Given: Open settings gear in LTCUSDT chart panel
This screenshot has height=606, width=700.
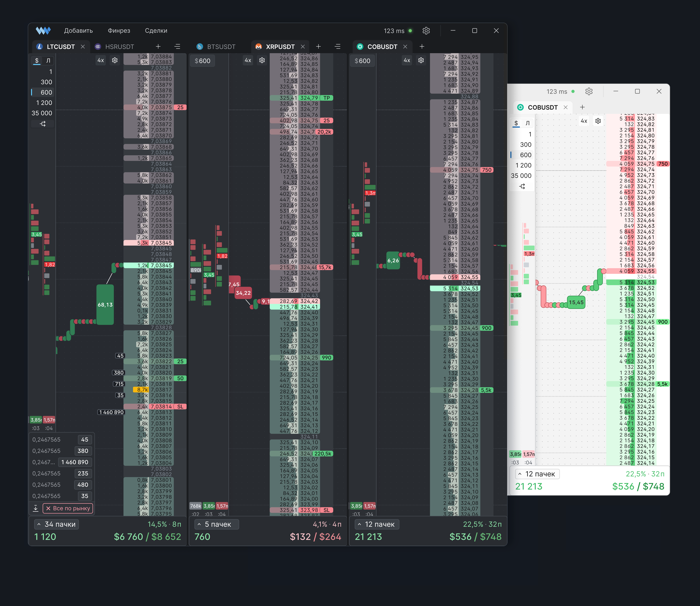Looking at the screenshot, I should point(115,60).
